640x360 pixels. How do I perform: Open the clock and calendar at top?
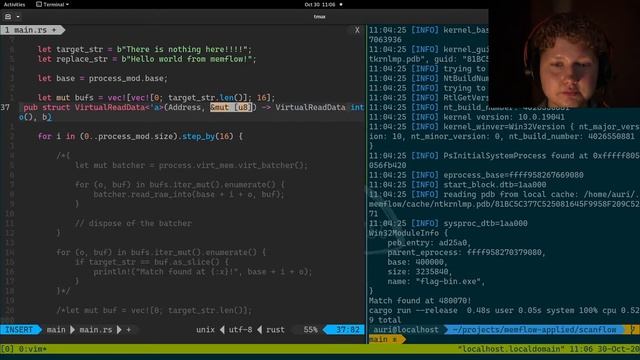(x=320, y=4)
